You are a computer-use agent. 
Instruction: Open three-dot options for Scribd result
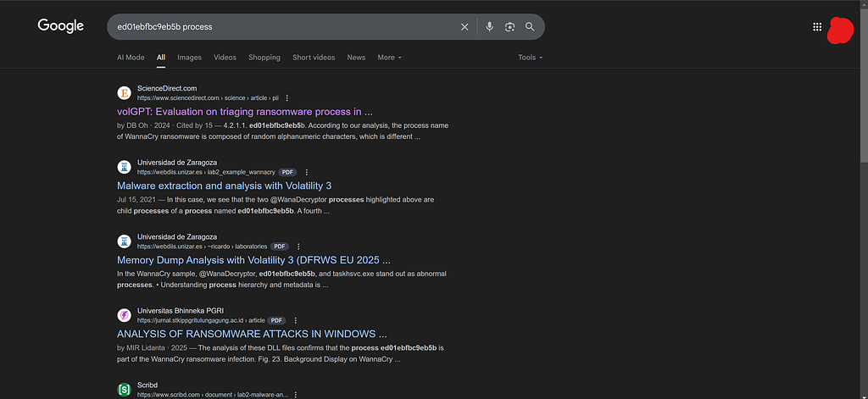tap(296, 395)
